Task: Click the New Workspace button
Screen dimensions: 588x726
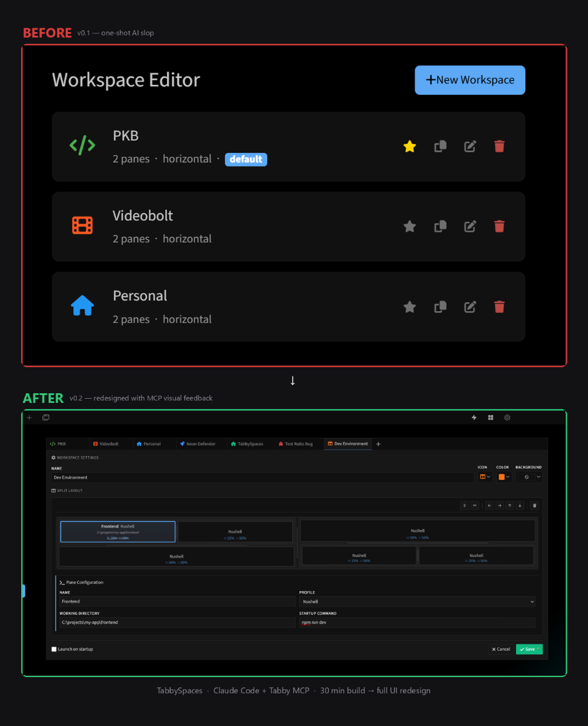Action: point(470,80)
